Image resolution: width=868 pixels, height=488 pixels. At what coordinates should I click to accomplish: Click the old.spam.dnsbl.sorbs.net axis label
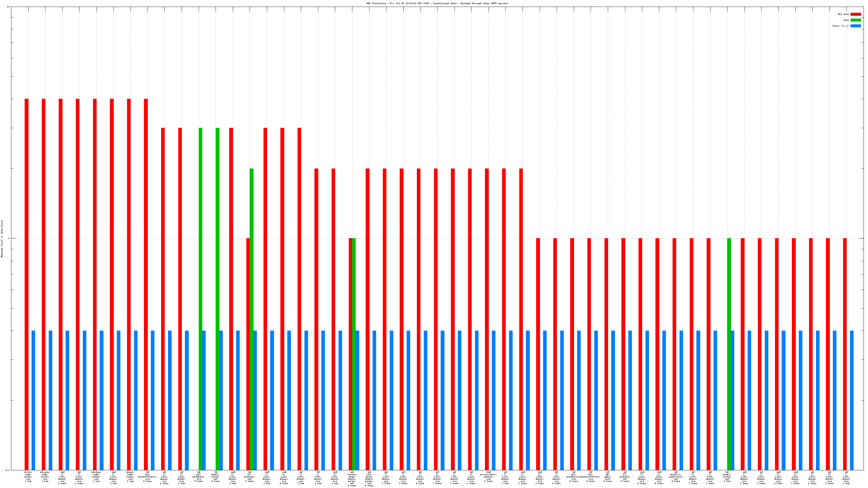point(369,479)
